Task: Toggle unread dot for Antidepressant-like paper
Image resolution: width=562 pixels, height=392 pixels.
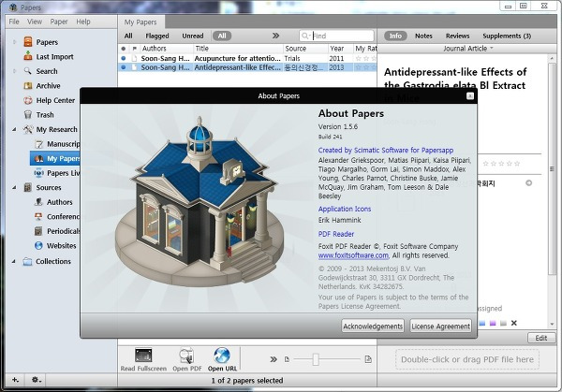Action: pyautogui.click(x=124, y=67)
